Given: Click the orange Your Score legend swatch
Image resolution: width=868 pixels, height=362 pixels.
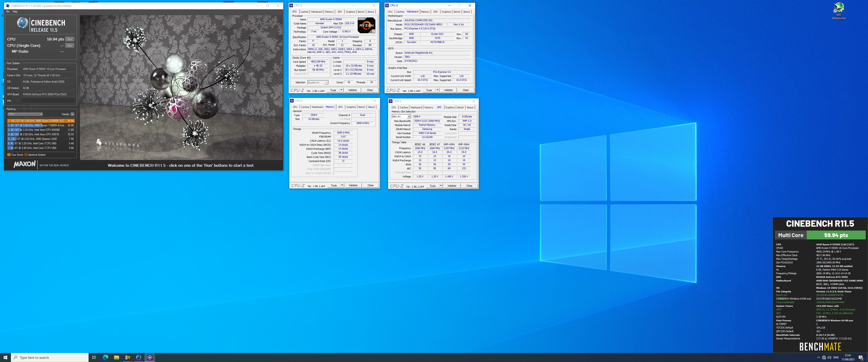Looking at the screenshot, I should click(9, 155).
